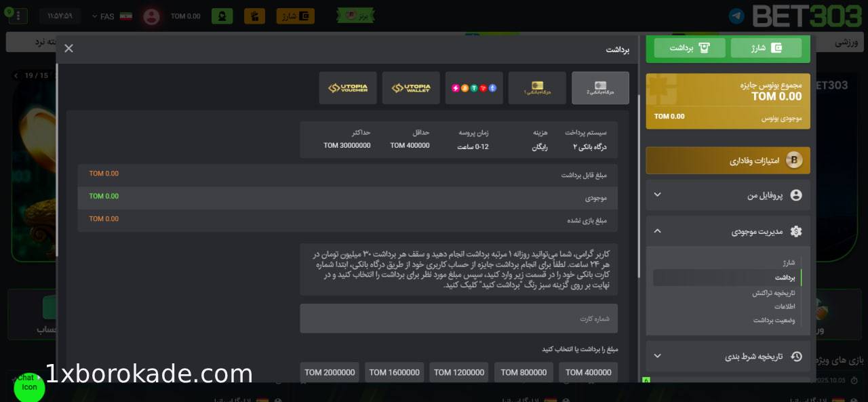Select the Utopia Voucher withdrawal method
Screen dimensions: 868x402
[x=348, y=88]
